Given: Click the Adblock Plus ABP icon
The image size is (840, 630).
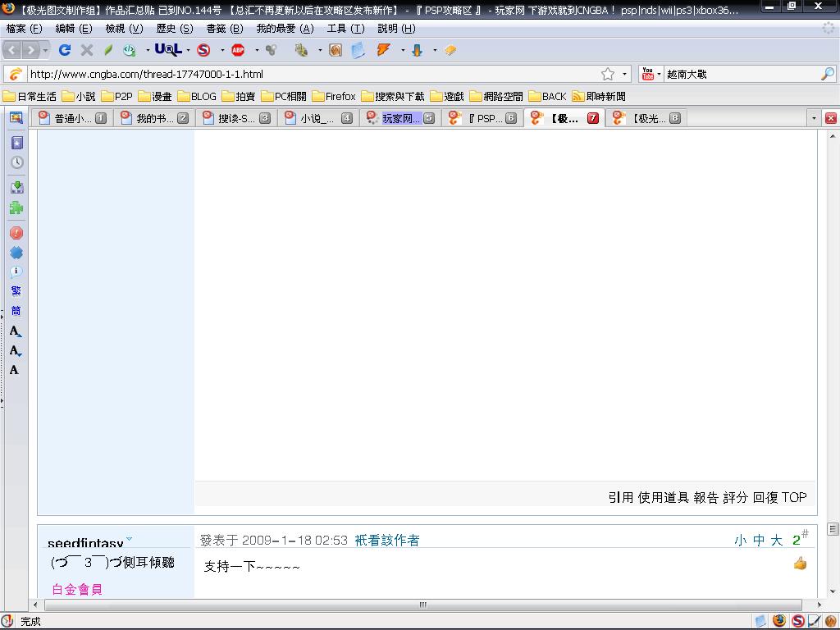Looking at the screenshot, I should [238, 50].
